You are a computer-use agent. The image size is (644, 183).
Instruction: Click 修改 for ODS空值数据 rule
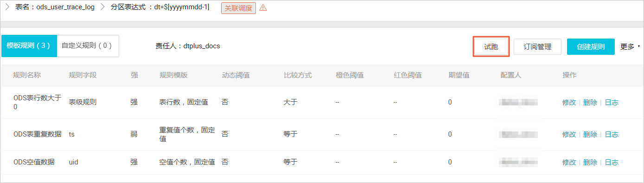[x=569, y=162]
